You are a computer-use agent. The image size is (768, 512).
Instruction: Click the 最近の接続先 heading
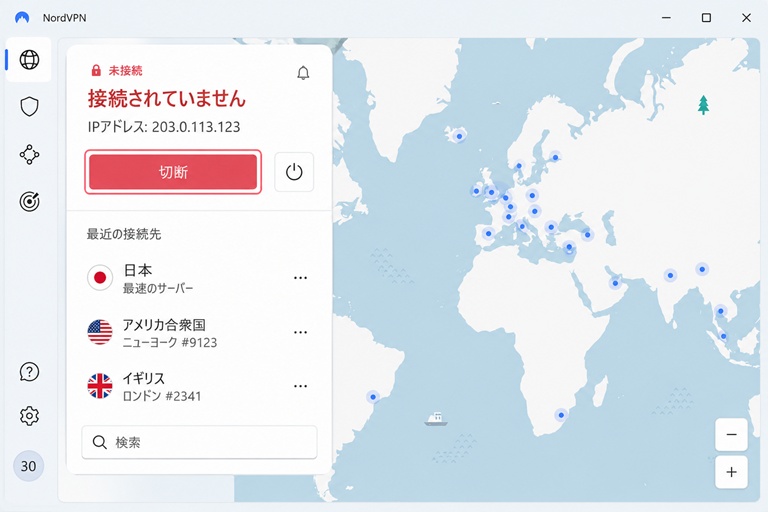click(124, 234)
